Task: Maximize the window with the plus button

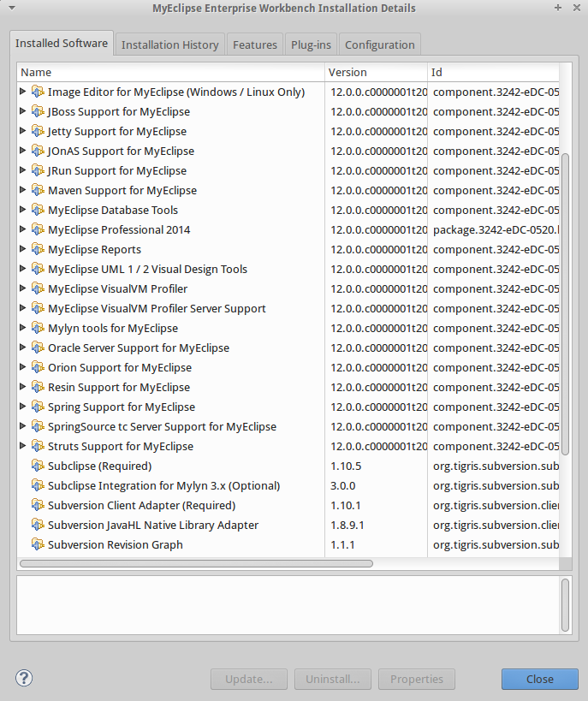Action: click(x=557, y=8)
